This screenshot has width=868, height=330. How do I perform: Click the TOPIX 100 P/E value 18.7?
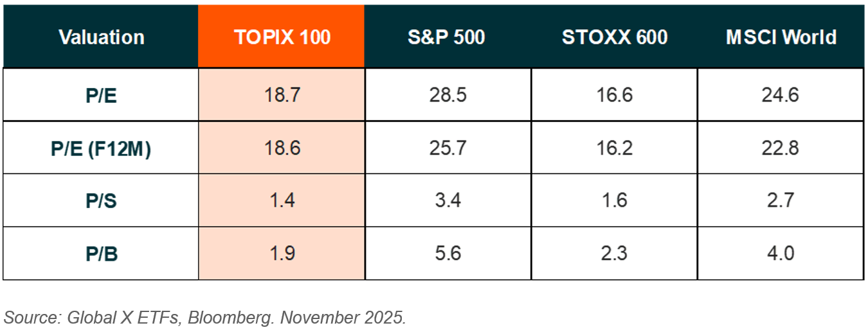(x=282, y=95)
